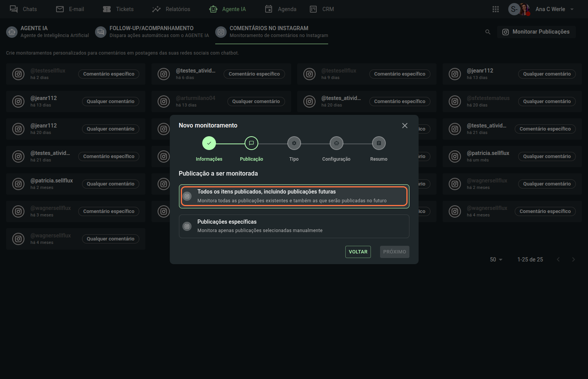The image size is (588, 379).
Task: Click the Monitorar Publicações button
Action: (x=536, y=32)
